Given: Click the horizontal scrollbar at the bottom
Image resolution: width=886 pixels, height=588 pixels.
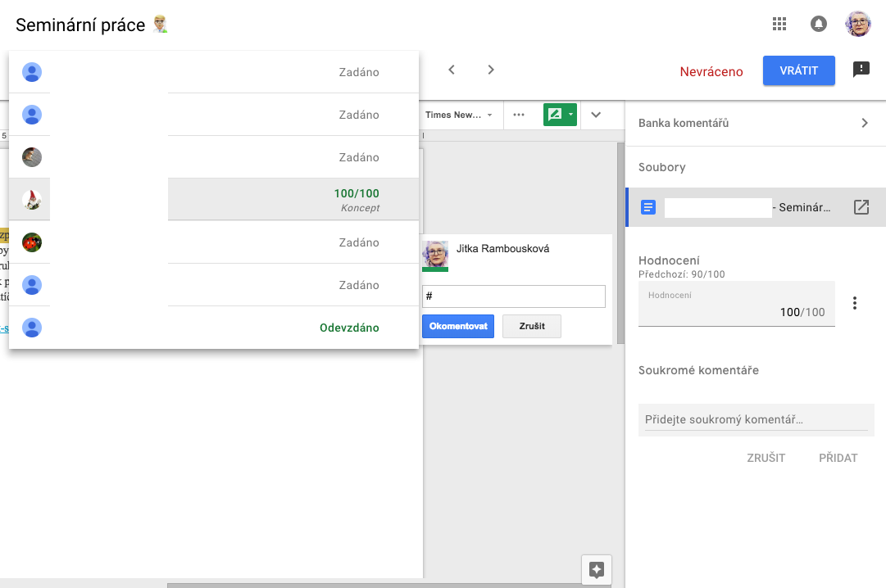Looking at the screenshot, I should click(x=388, y=586).
